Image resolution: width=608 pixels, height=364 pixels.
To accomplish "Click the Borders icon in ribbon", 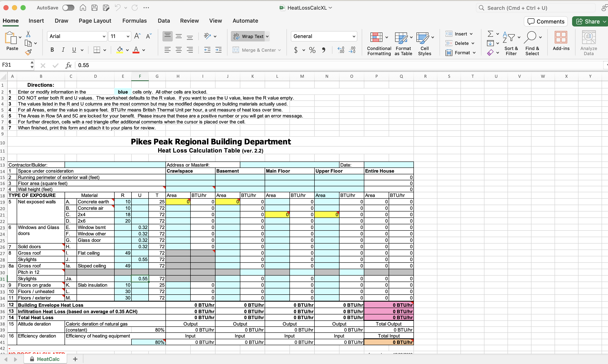I will (97, 50).
